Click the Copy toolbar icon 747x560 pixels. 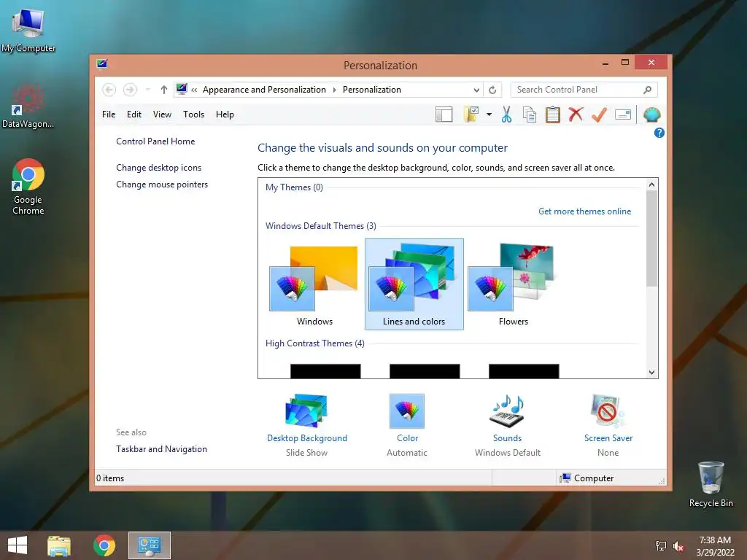click(530, 114)
